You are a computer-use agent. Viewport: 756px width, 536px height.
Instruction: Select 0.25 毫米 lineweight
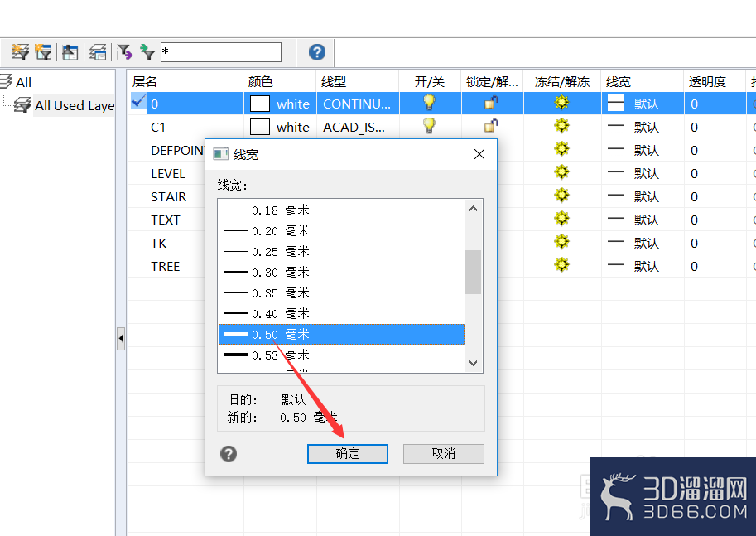pos(341,251)
